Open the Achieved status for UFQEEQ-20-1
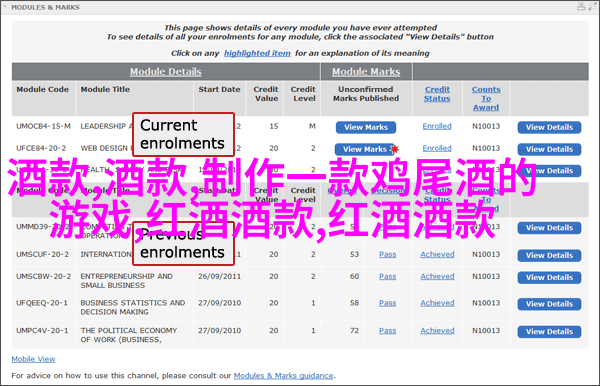This screenshot has width=600, height=386. tap(437, 303)
